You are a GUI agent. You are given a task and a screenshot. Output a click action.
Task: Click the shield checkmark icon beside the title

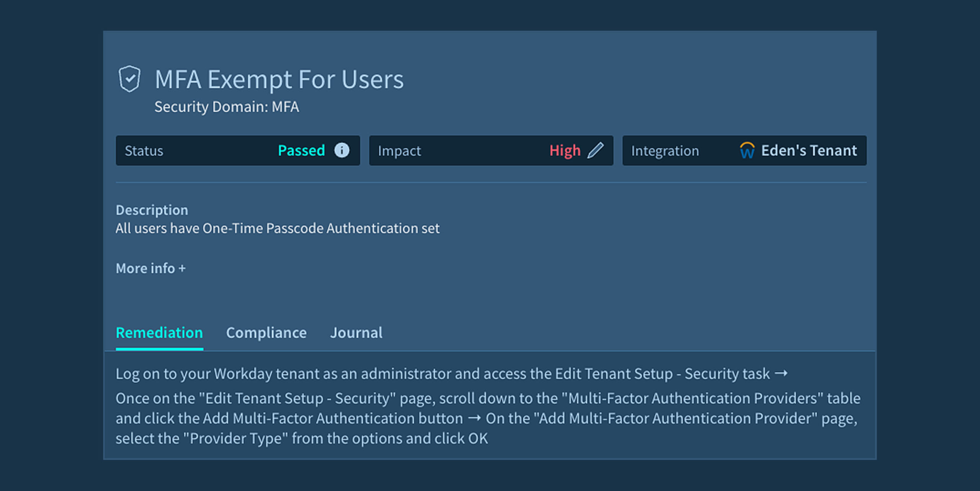(x=129, y=79)
